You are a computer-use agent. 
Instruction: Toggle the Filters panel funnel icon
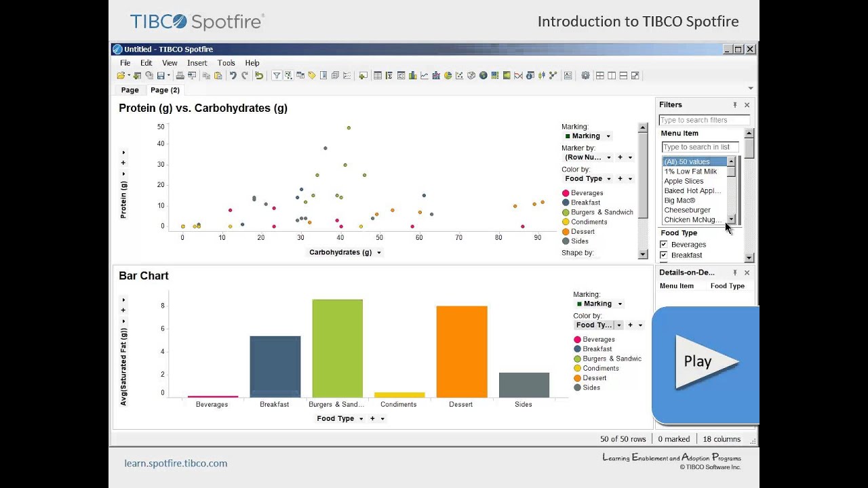(x=277, y=75)
